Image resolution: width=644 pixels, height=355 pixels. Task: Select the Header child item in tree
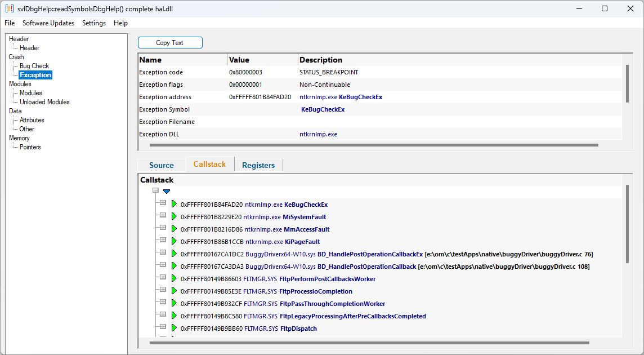(x=30, y=48)
